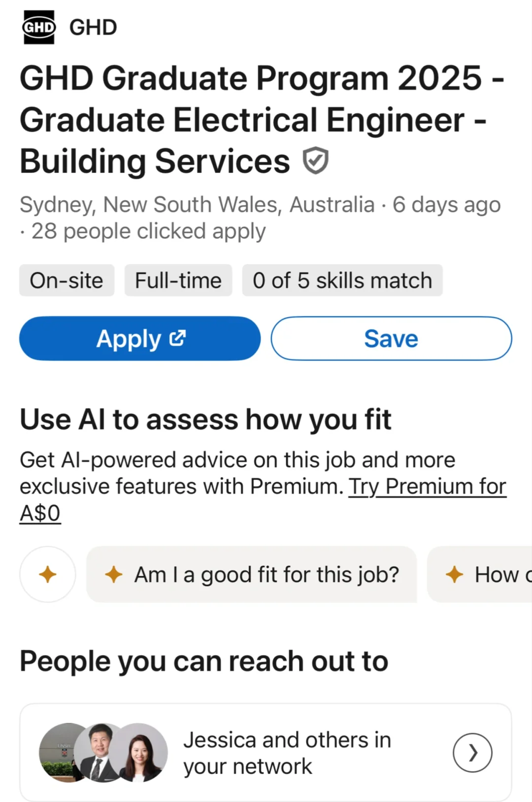This screenshot has width=532, height=802.
Task: Tap the verified shield badge icon
Action: pos(315,161)
